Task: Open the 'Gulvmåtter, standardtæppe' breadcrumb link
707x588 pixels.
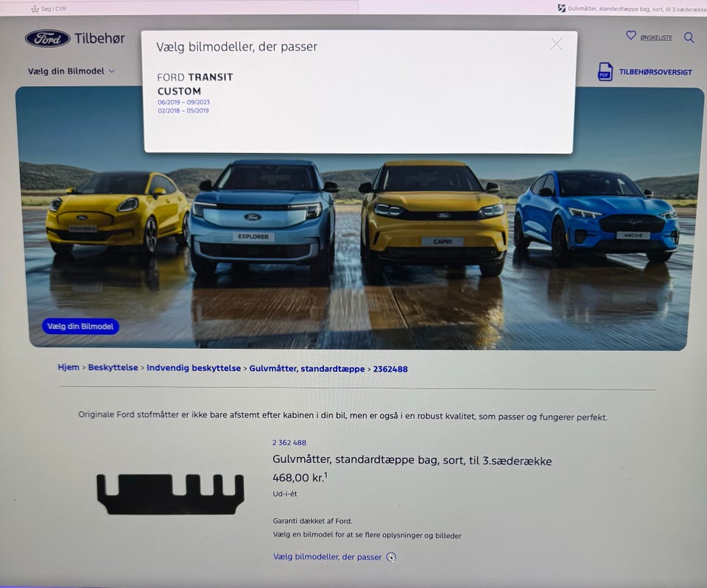Action: point(307,367)
